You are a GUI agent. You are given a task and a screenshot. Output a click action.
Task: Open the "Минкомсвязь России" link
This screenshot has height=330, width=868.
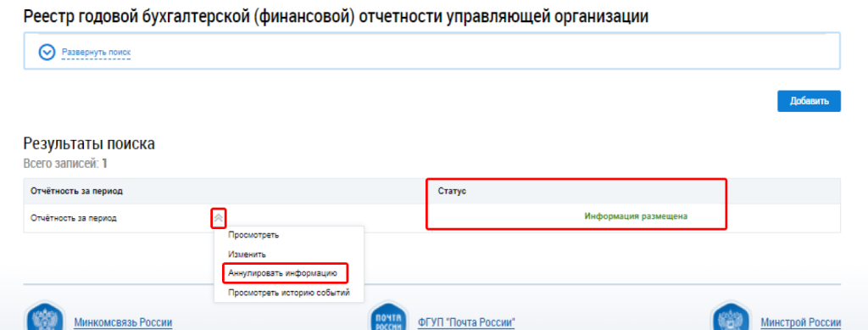click(x=123, y=322)
